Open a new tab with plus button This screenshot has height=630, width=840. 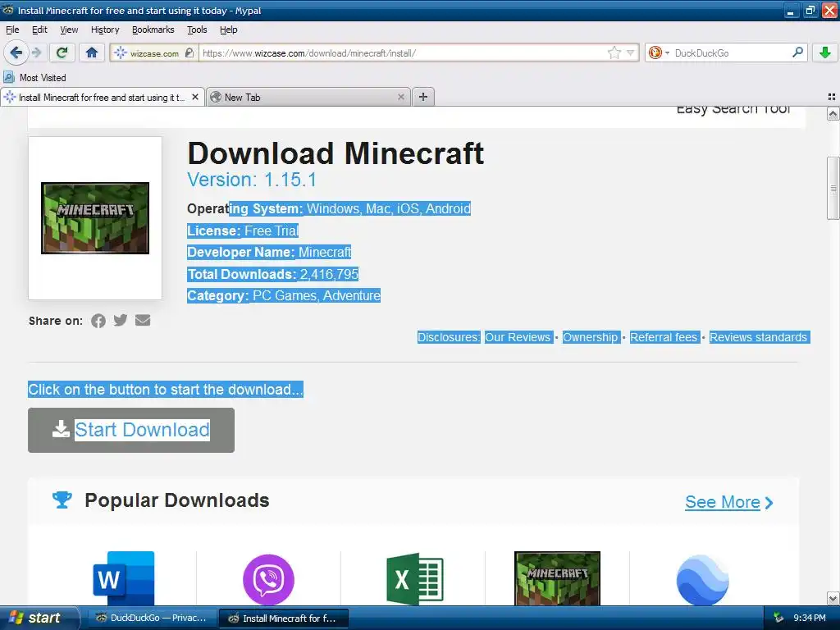(x=423, y=97)
